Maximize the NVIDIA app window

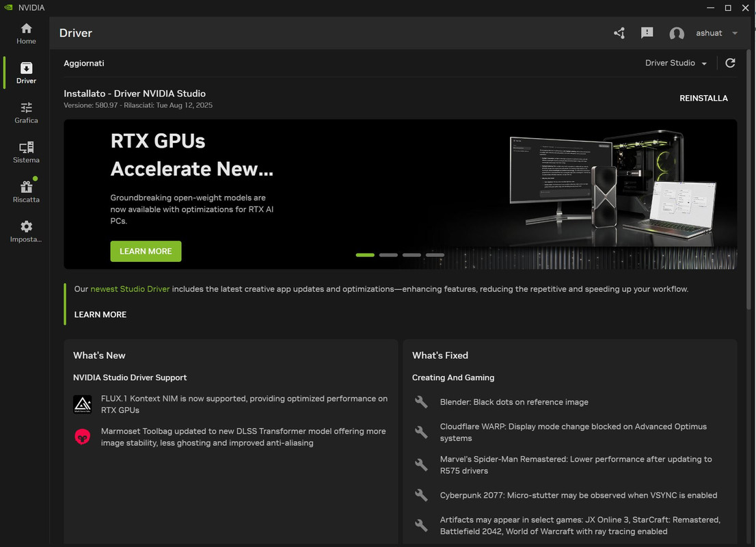728,8
